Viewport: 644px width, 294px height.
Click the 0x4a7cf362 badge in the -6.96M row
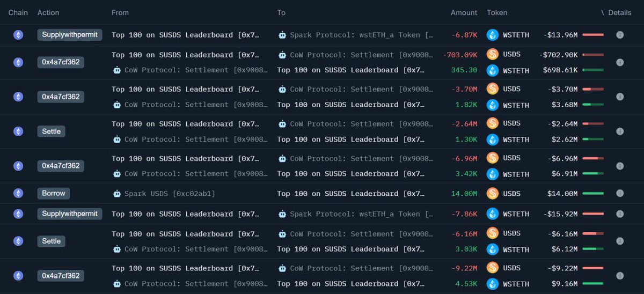(61, 166)
